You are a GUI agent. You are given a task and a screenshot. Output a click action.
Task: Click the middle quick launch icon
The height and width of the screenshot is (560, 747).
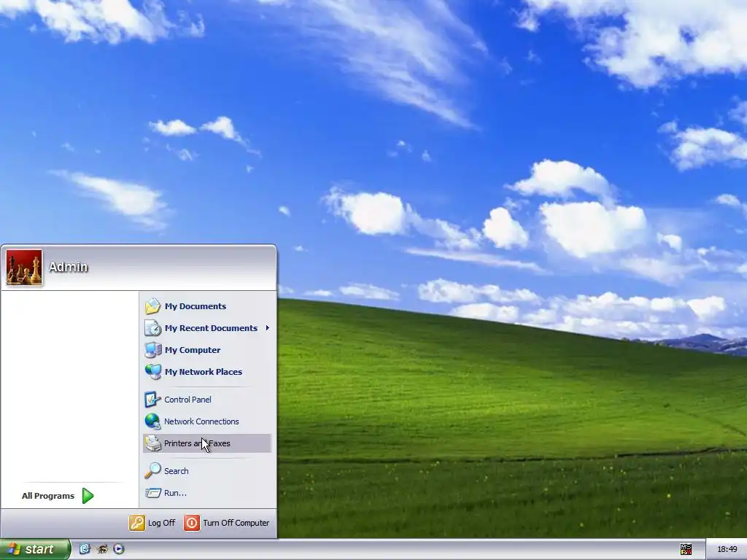[x=102, y=549]
